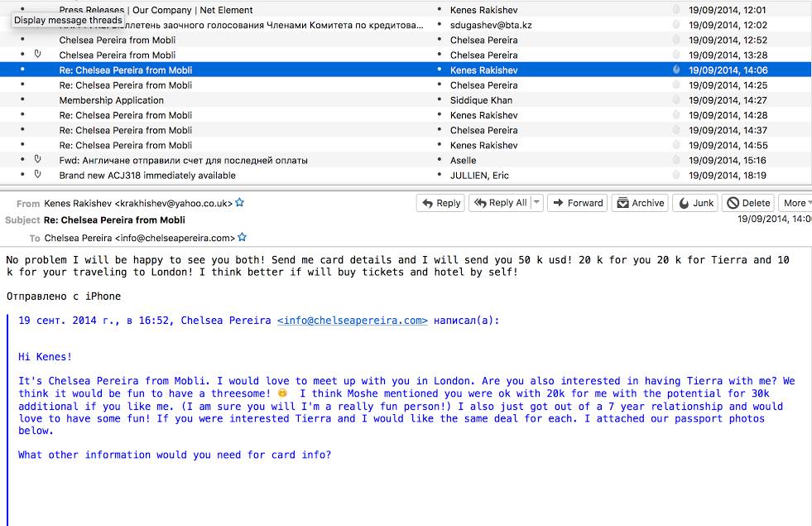Click paperclip icon on Brand new ACJ318 message
The image size is (812, 526).
37,175
